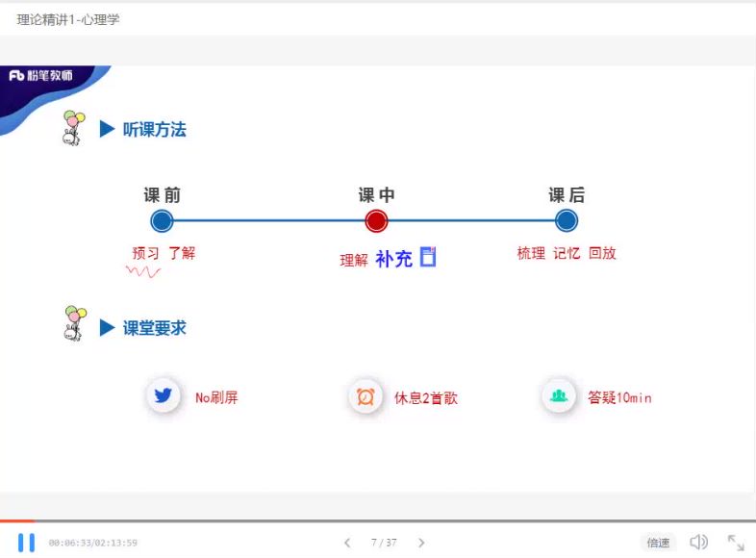Image resolution: width=756 pixels, height=558 pixels.
Task: Click the orange alarm clock icon
Action: [365, 397]
